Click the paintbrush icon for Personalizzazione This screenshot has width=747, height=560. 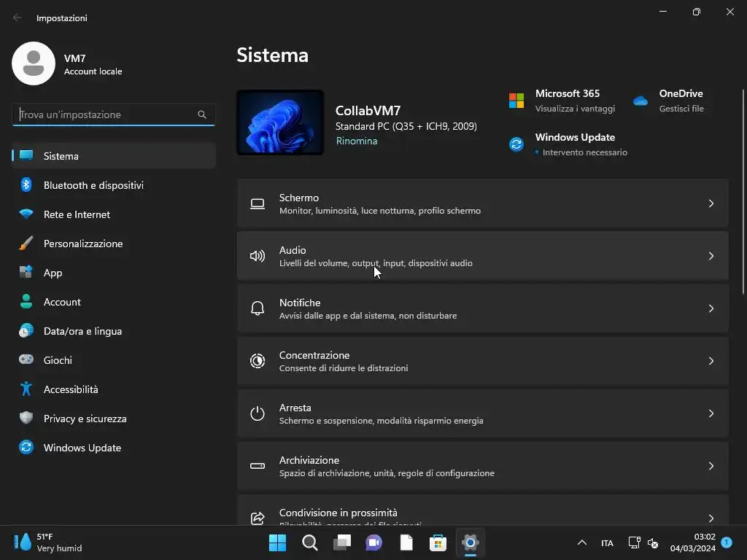[26, 243]
